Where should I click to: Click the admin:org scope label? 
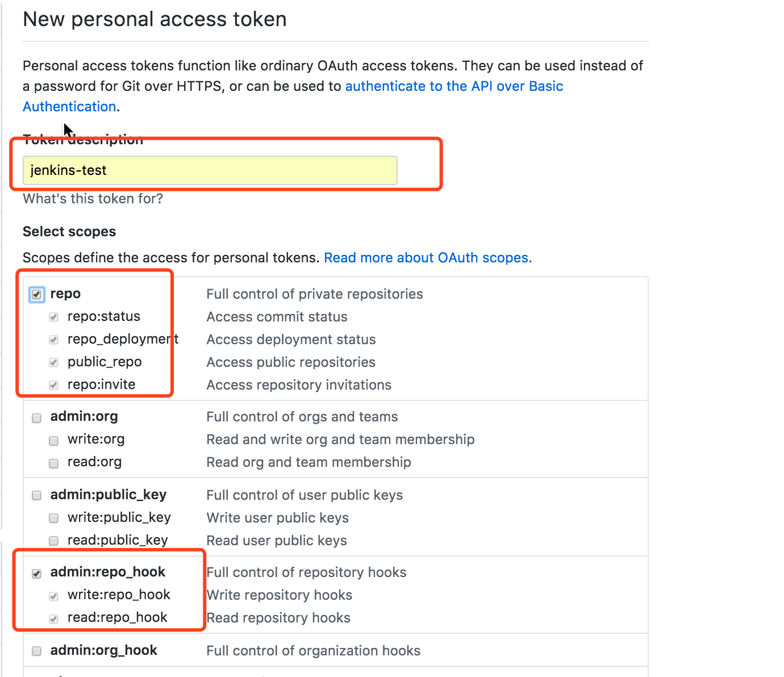pos(84,416)
